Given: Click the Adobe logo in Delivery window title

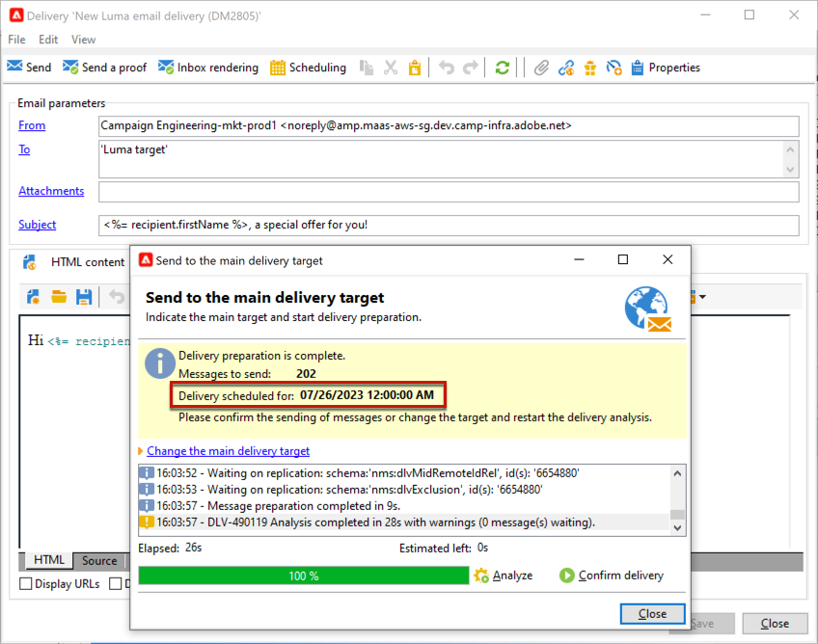Looking at the screenshot, I should (16, 15).
